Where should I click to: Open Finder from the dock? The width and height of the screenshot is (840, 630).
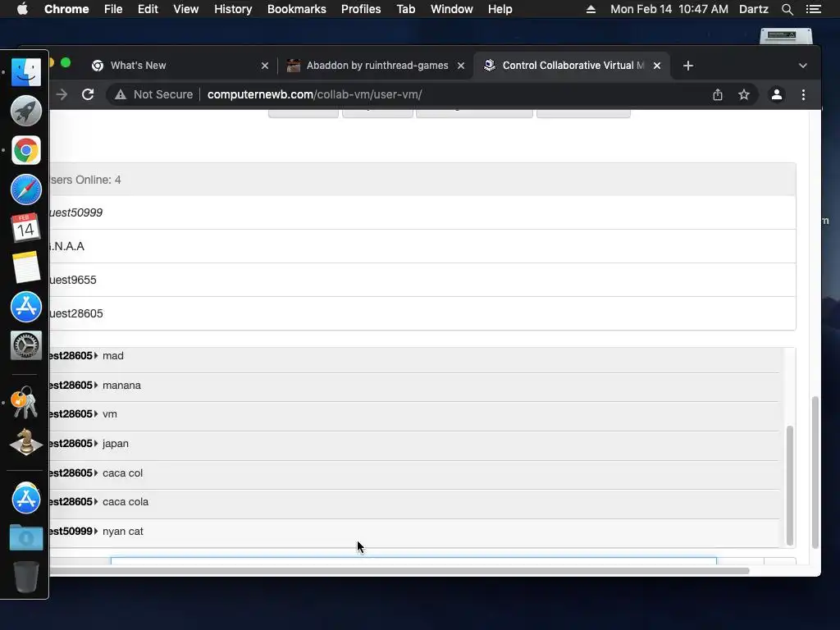point(25,72)
